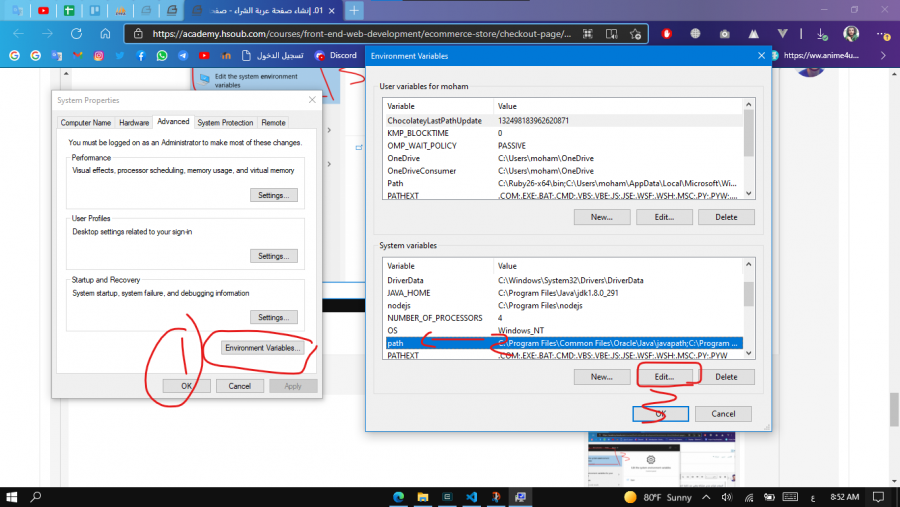Click the YouTube bookmark icon
This screenshot has height=507, width=900.
click(204, 56)
